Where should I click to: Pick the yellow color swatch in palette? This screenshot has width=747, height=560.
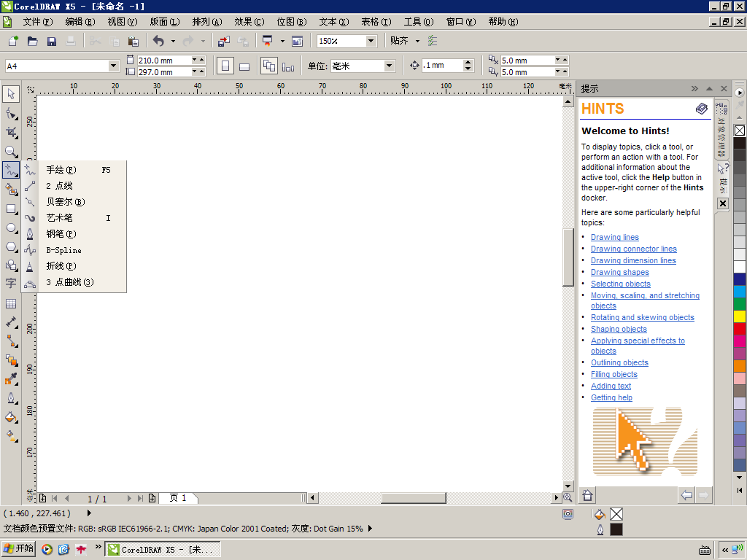740,316
